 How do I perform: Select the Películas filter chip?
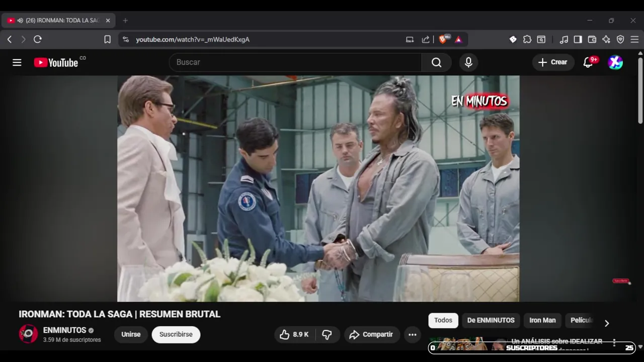[x=582, y=320]
